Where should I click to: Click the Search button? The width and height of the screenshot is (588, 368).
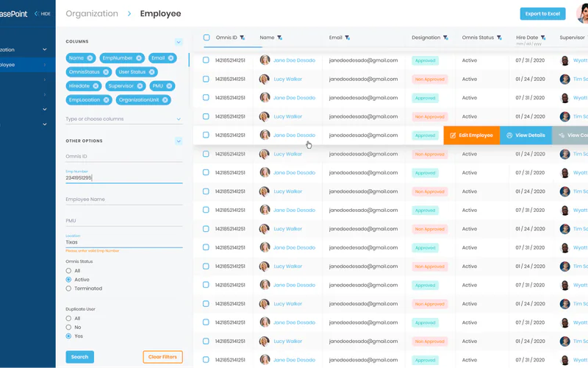coord(80,357)
